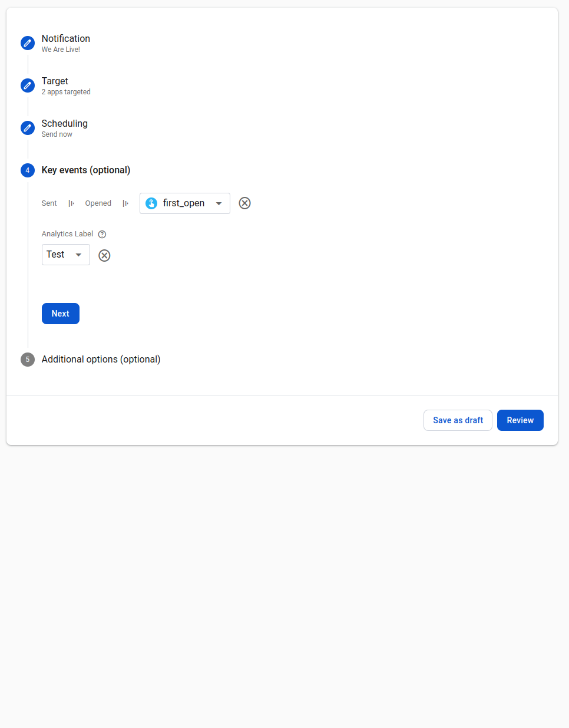
Task: Open the first_open key event dropdown
Action: (219, 203)
